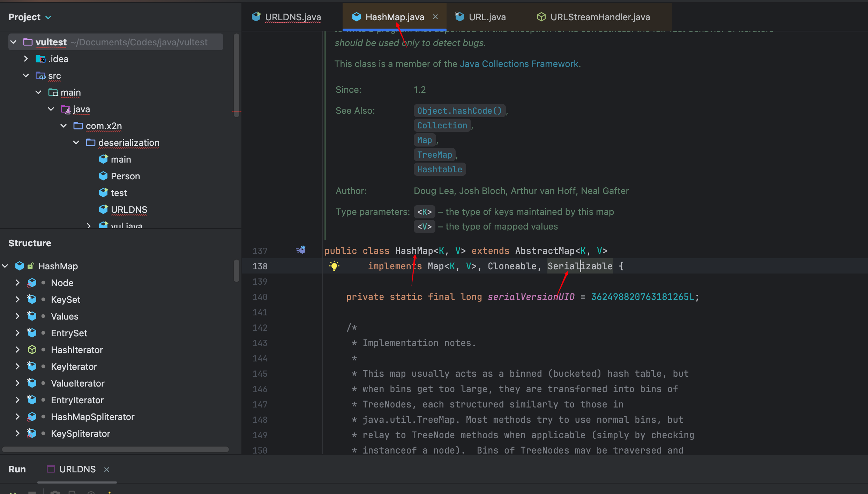The height and width of the screenshot is (494, 868).
Task: Click the com.x2n package folder icon
Action: [x=78, y=126]
